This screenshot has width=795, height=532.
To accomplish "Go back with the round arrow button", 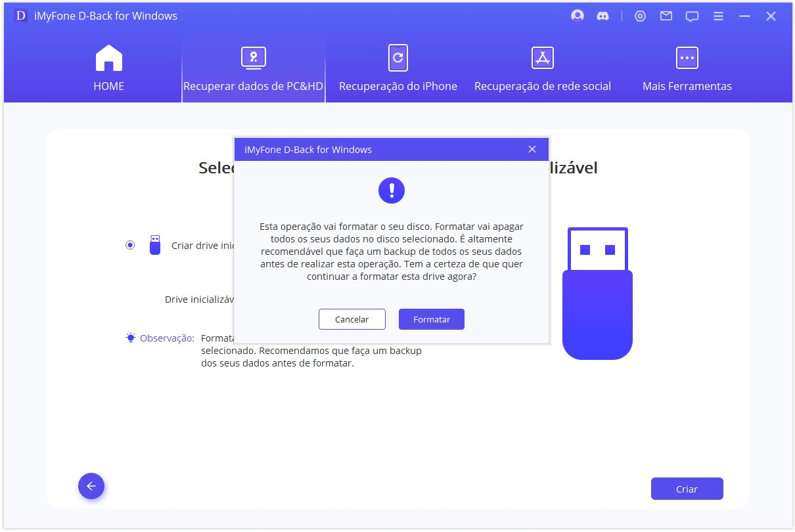I will (x=91, y=486).
